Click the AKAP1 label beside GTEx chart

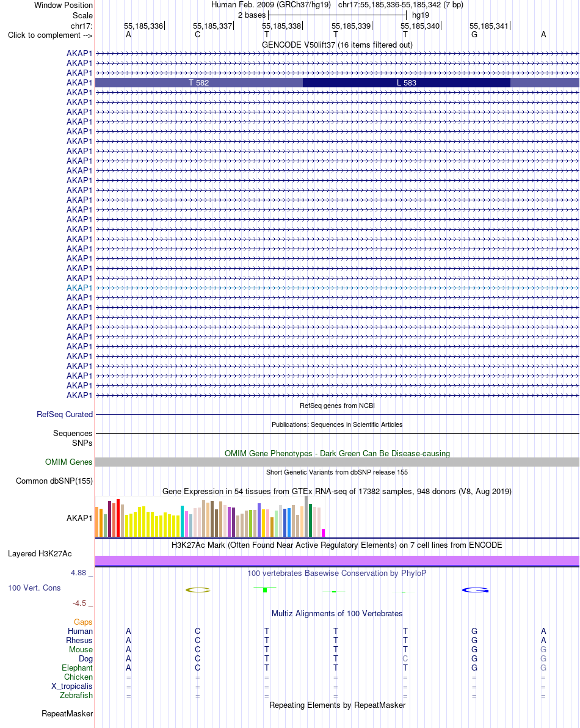point(79,518)
